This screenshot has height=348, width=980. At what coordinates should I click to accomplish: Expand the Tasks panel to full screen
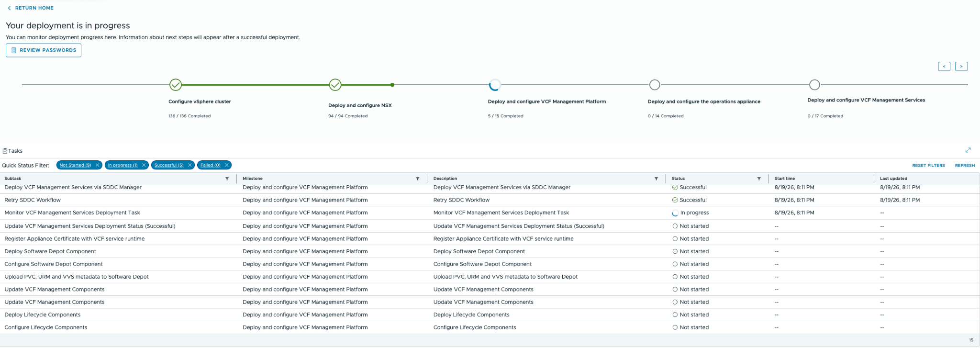pyautogui.click(x=968, y=150)
